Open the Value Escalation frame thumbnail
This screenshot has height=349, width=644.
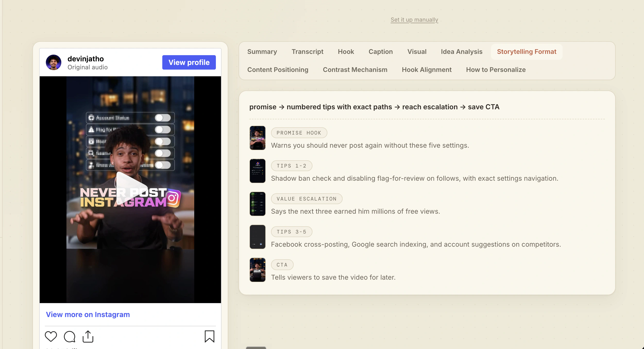coord(257,204)
